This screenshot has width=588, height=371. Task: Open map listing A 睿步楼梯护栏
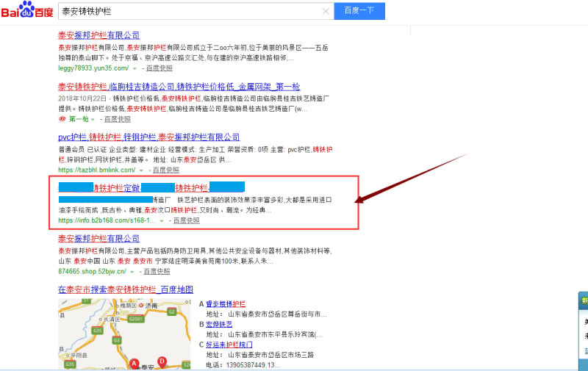coord(226,304)
